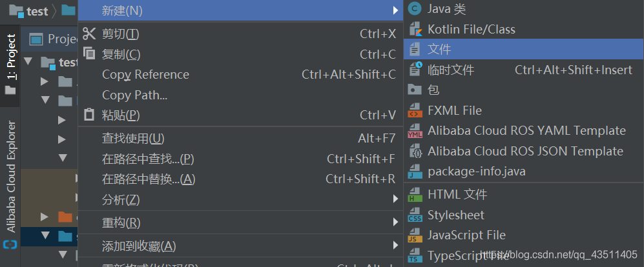644x267 pixels.
Task: Click the ROS JSON Template icon
Action: coord(415,151)
